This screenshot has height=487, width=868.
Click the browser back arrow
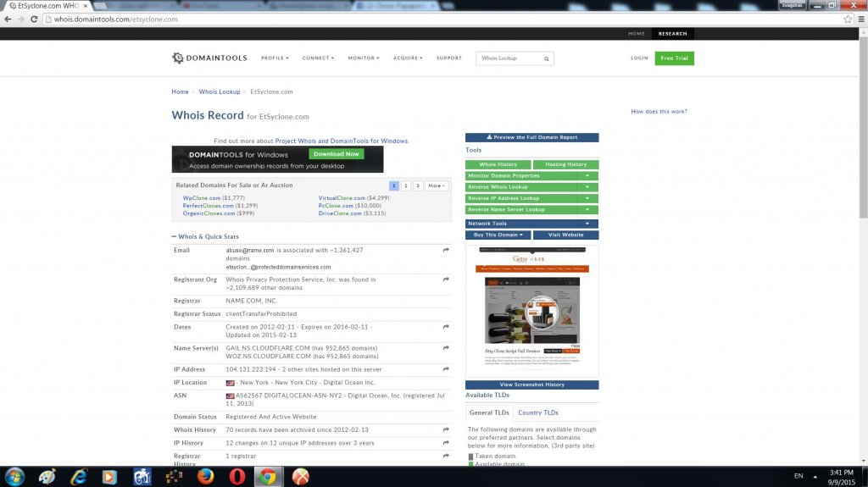point(8,19)
